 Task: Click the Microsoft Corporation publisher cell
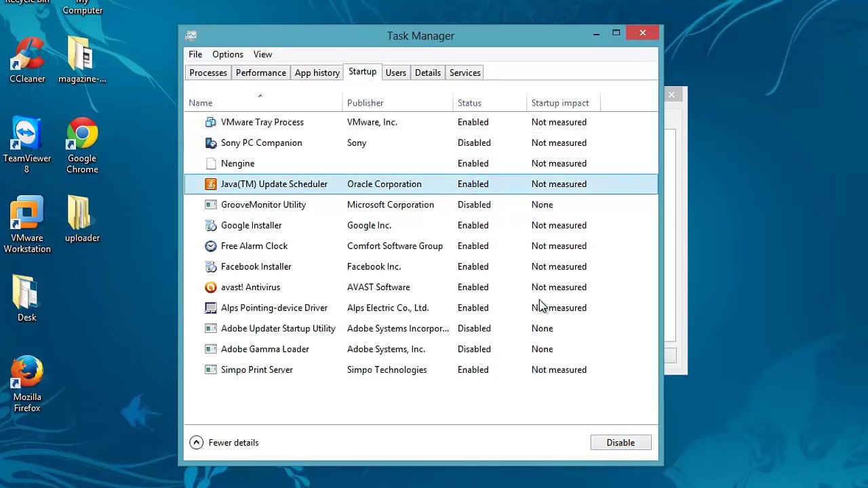[x=391, y=205]
